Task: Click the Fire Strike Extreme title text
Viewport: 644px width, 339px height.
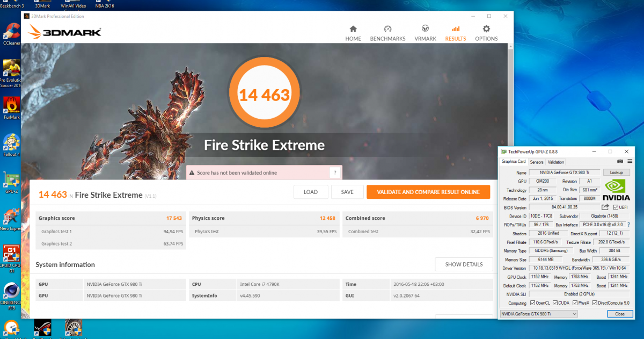Action: point(265,145)
